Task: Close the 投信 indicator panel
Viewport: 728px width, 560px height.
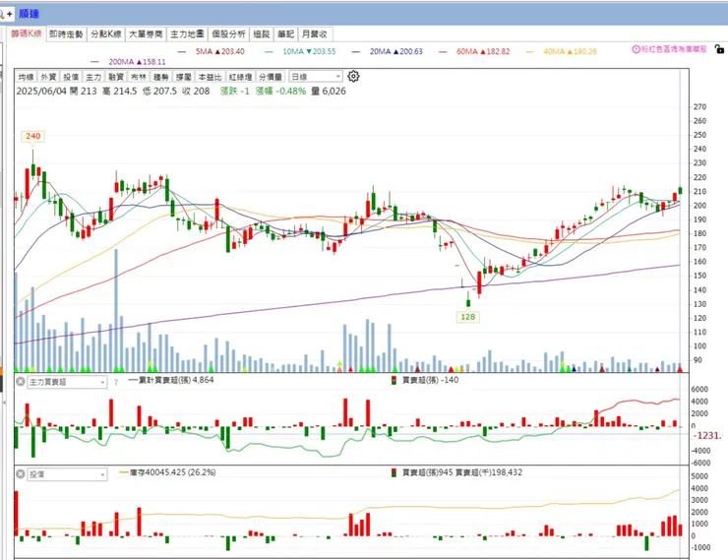Action: [x=21, y=474]
